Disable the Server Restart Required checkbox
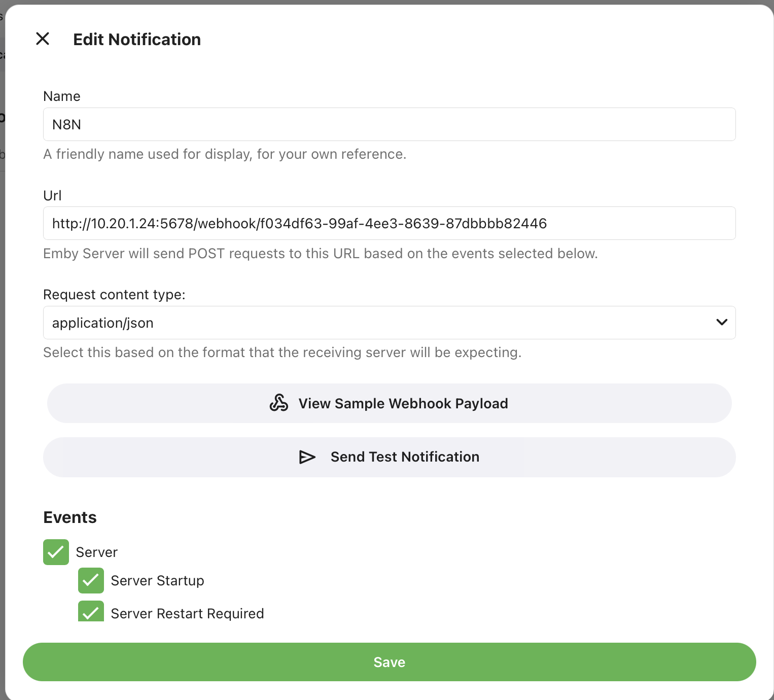 coord(91,612)
